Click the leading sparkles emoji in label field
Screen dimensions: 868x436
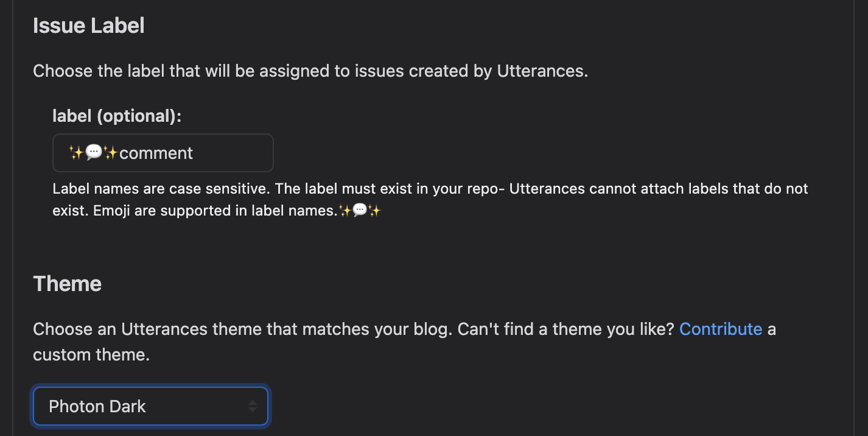[x=77, y=153]
